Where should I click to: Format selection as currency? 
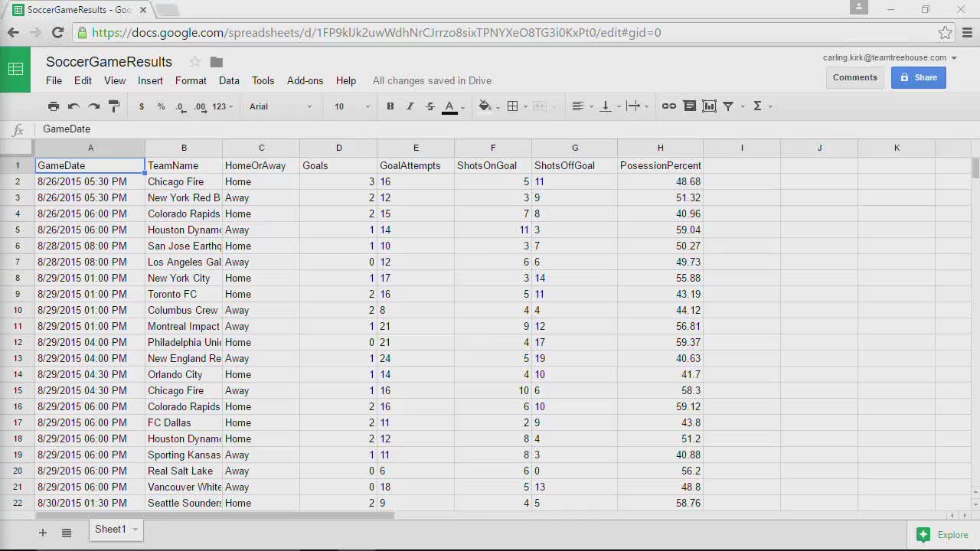[141, 106]
